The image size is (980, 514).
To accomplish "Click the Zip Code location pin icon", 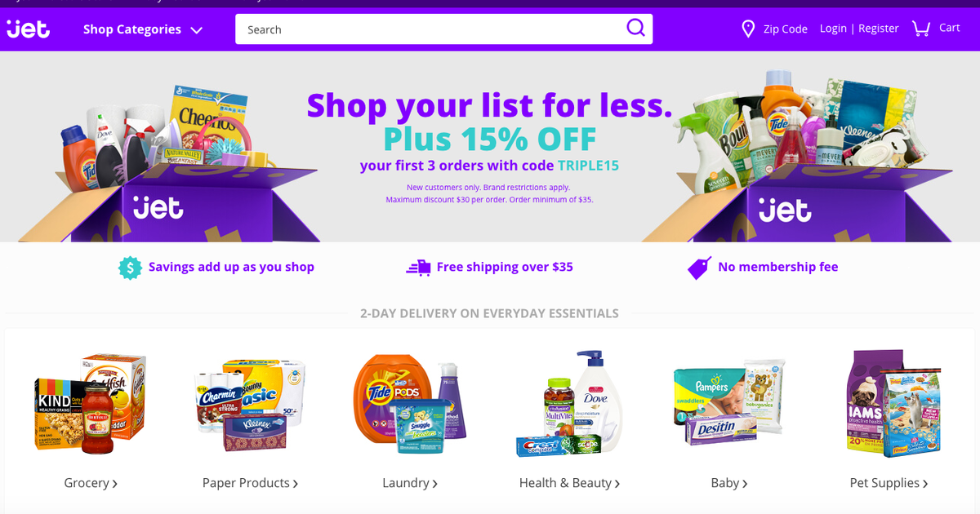I will [748, 29].
